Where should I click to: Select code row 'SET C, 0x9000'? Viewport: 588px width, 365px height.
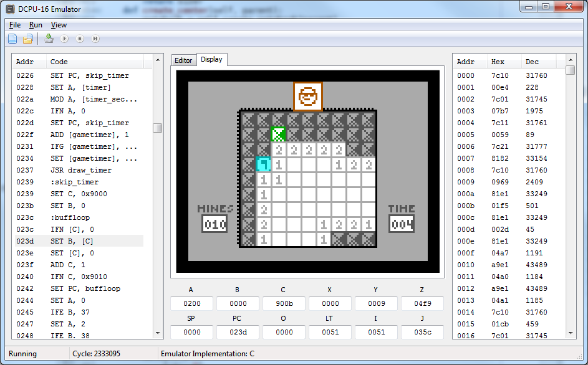(x=79, y=194)
